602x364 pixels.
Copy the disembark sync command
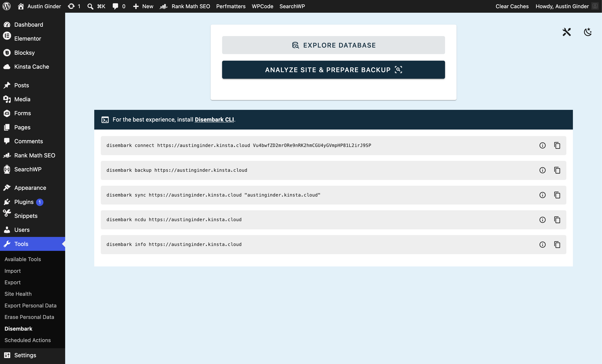pyautogui.click(x=557, y=195)
